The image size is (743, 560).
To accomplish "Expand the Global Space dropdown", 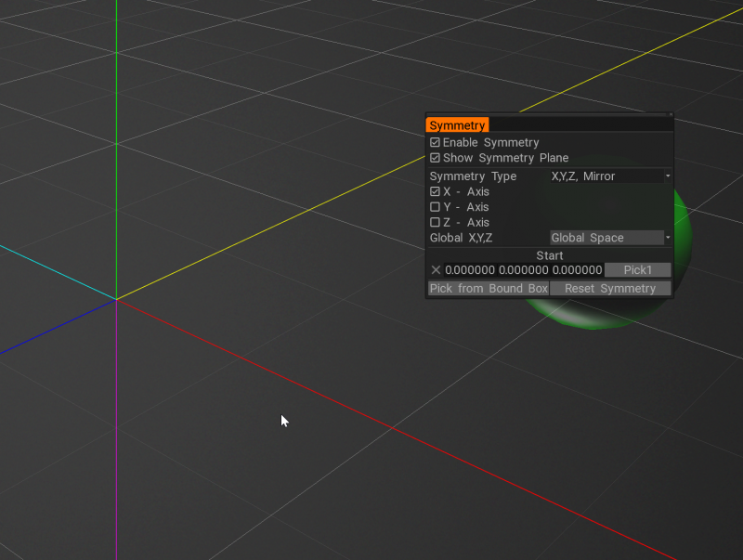I will [x=610, y=238].
